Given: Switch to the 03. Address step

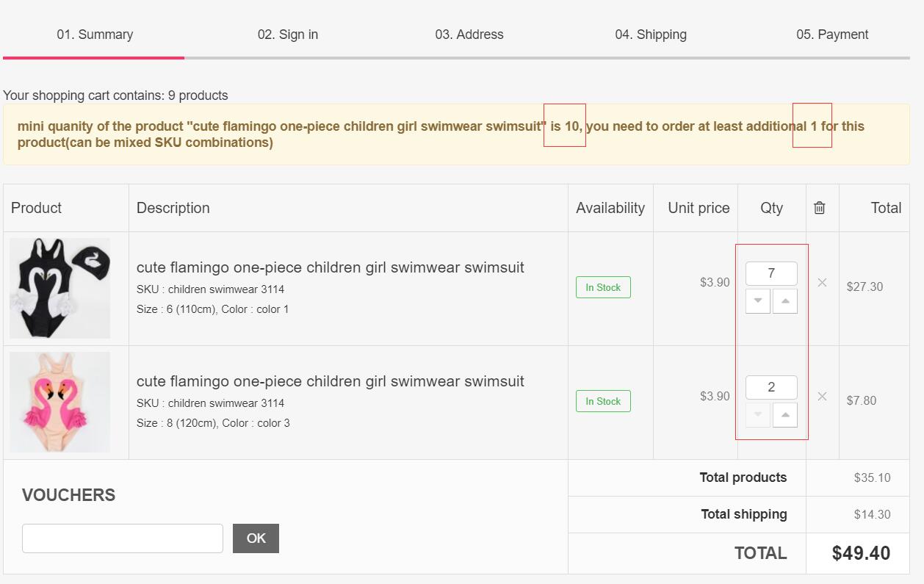Looking at the screenshot, I should coord(469,35).
